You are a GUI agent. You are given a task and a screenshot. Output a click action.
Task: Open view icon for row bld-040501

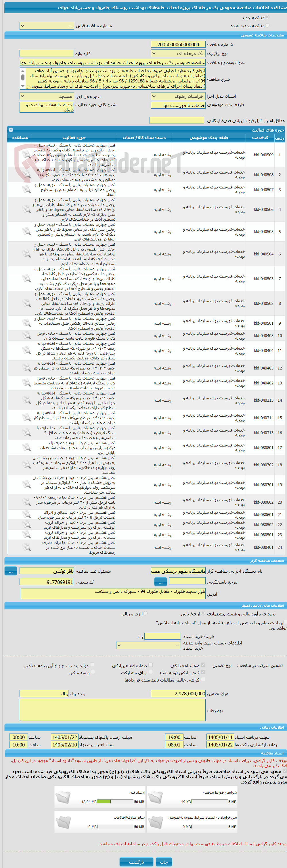(26, 323)
